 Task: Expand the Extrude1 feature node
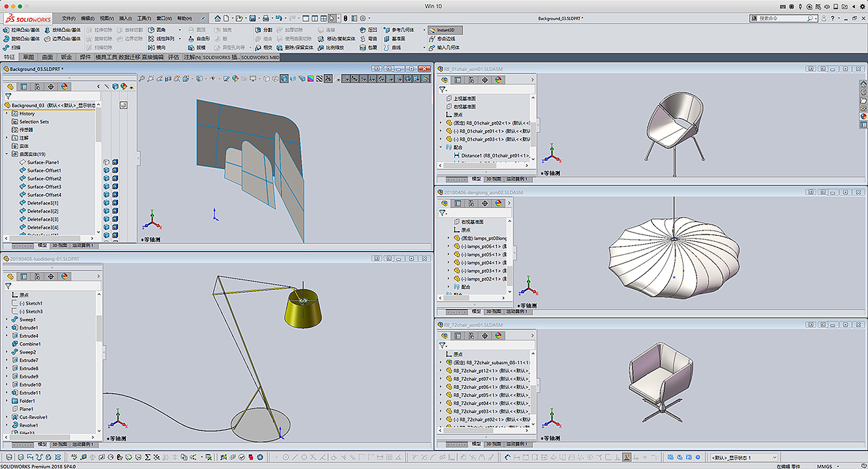[x=7, y=328]
